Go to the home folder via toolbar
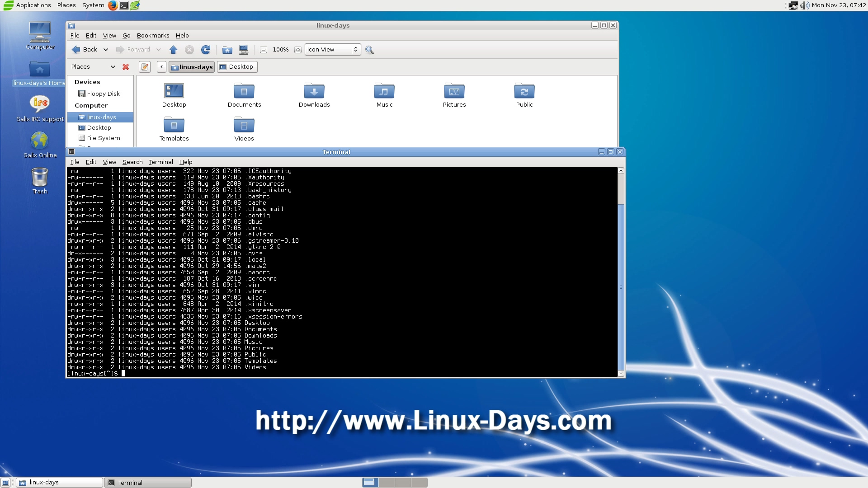 click(227, 50)
